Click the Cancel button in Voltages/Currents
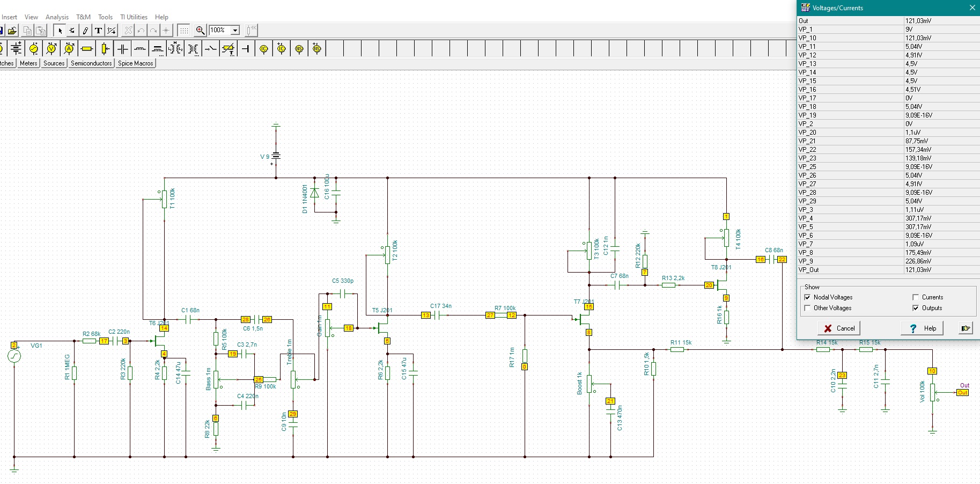The height and width of the screenshot is (484, 980). (839, 328)
